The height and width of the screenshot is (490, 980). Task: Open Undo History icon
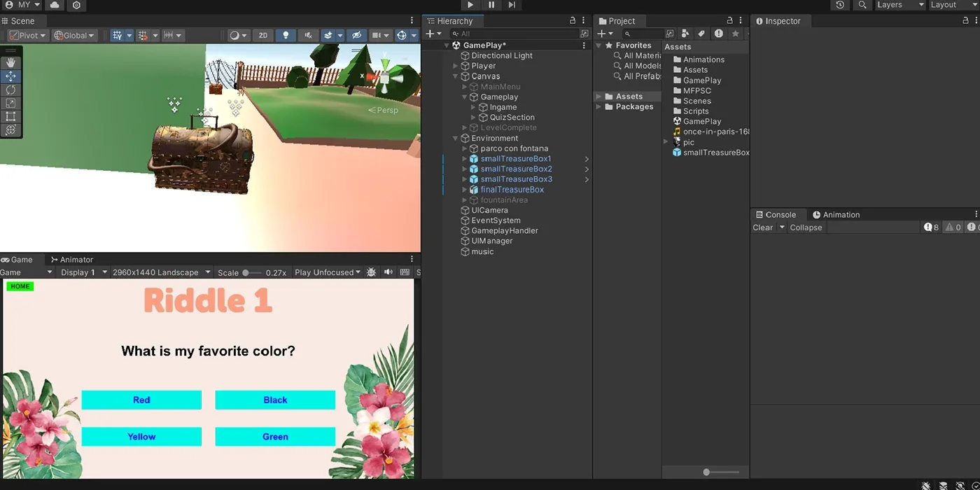(x=840, y=5)
